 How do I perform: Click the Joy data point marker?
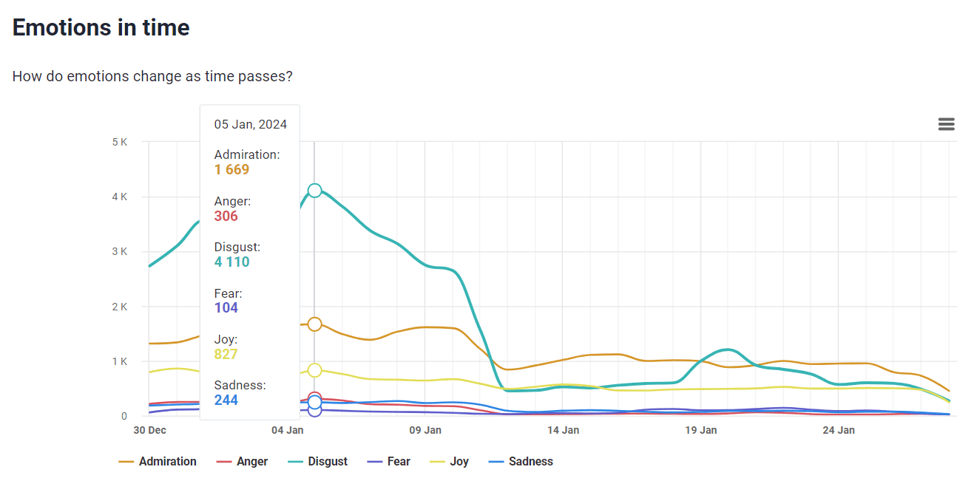314,370
